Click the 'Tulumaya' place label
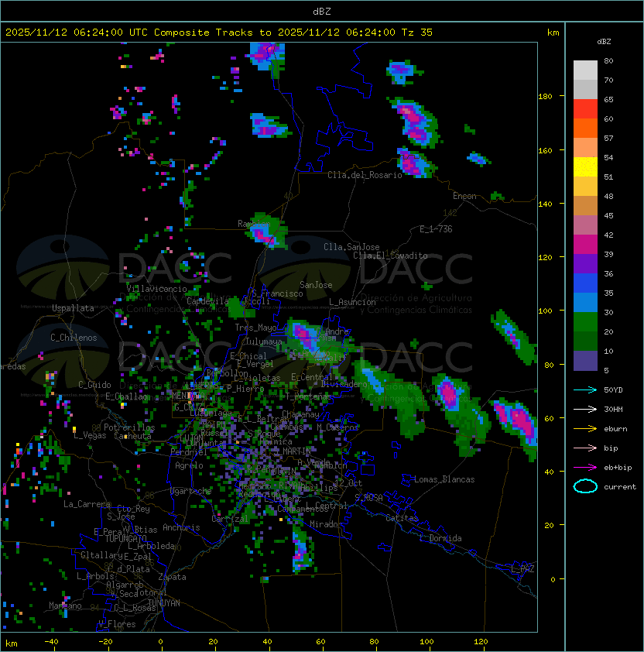 264,341
